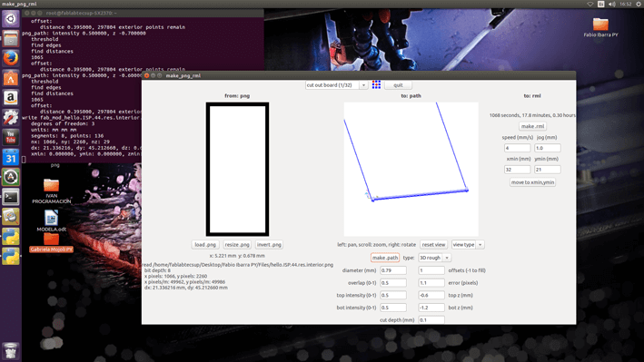Viewport: 644px width, 362px height.
Task: Open System Settings from the dock
Action: pyautogui.click(x=11, y=117)
